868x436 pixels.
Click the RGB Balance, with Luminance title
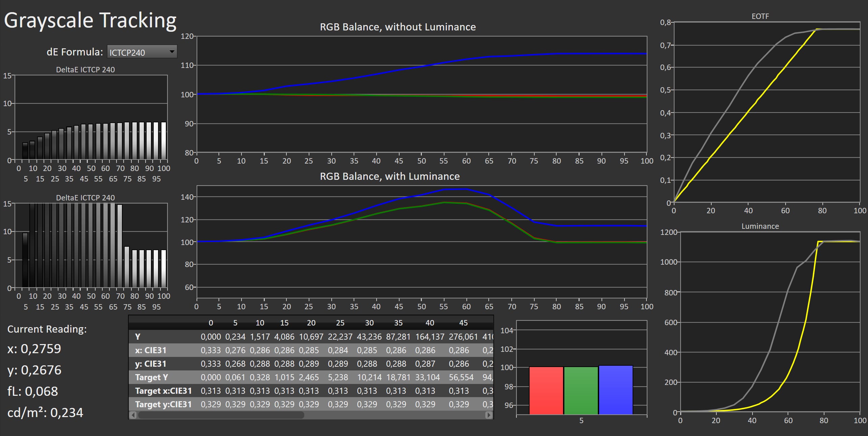(389, 176)
